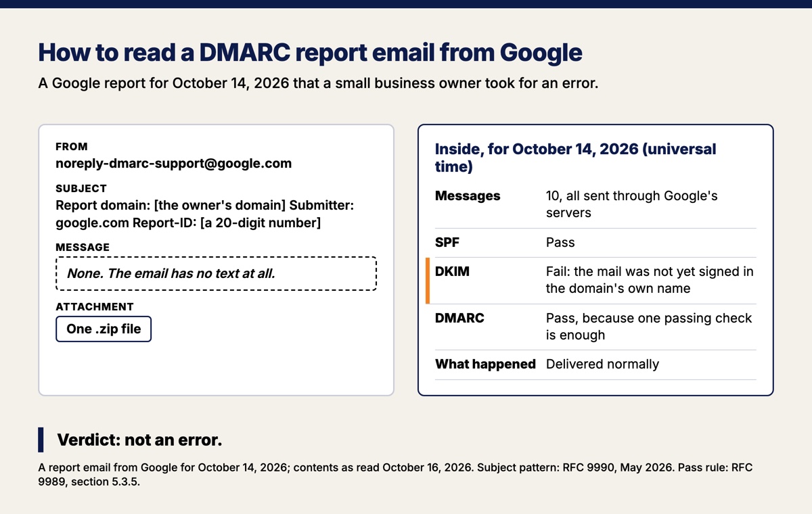
Task: Click 'Verdict: not an error.'
Action: (139, 440)
